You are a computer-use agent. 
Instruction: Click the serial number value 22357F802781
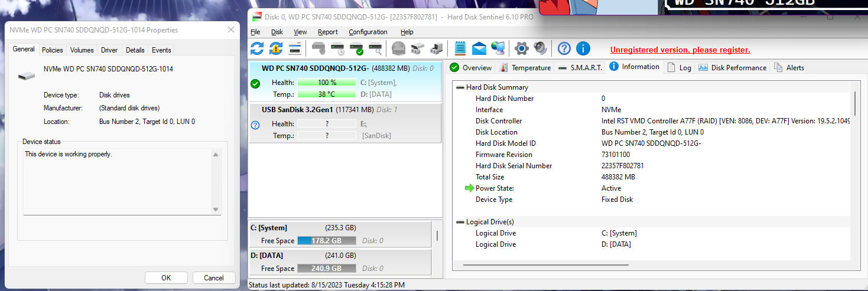pos(623,166)
